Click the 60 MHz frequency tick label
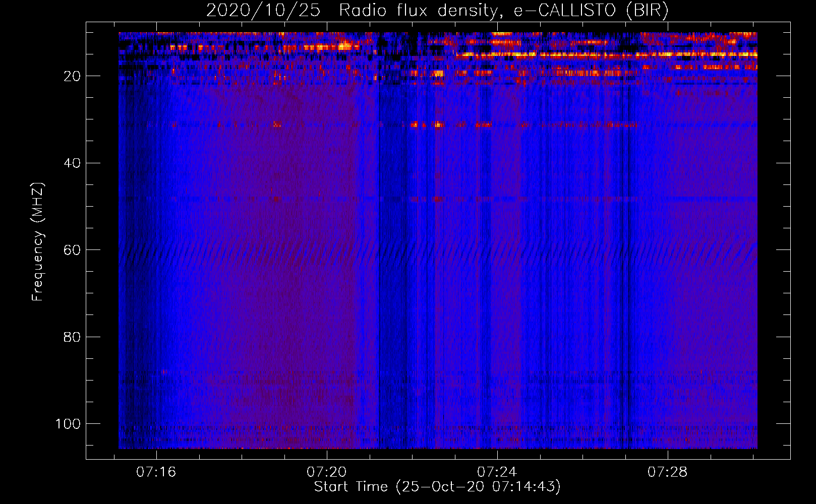The image size is (816, 504). click(72, 250)
